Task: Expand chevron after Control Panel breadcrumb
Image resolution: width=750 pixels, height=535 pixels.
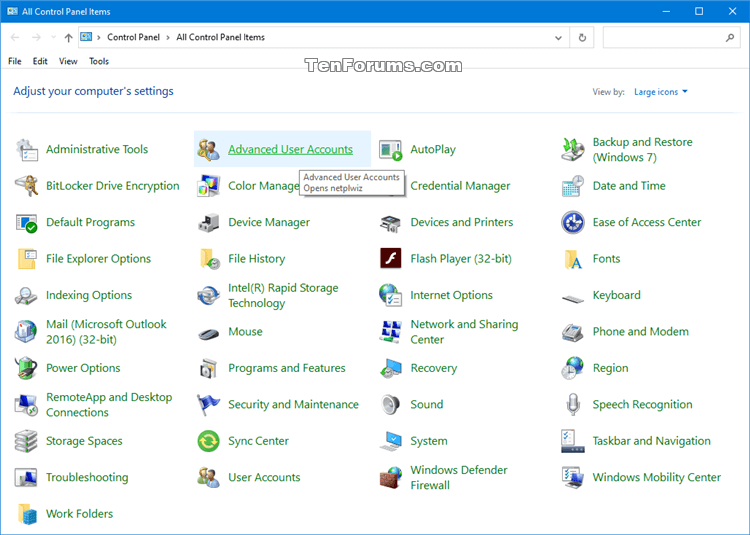Action: click(168, 37)
